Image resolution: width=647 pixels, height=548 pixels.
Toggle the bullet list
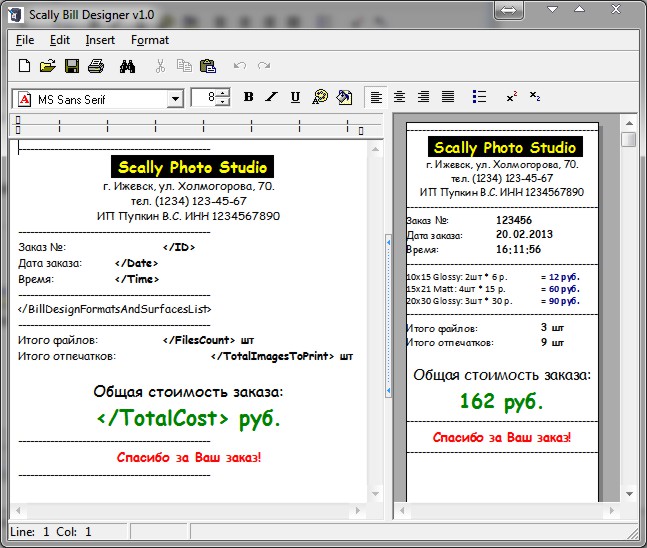pyautogui.click(x=479, y=97)
